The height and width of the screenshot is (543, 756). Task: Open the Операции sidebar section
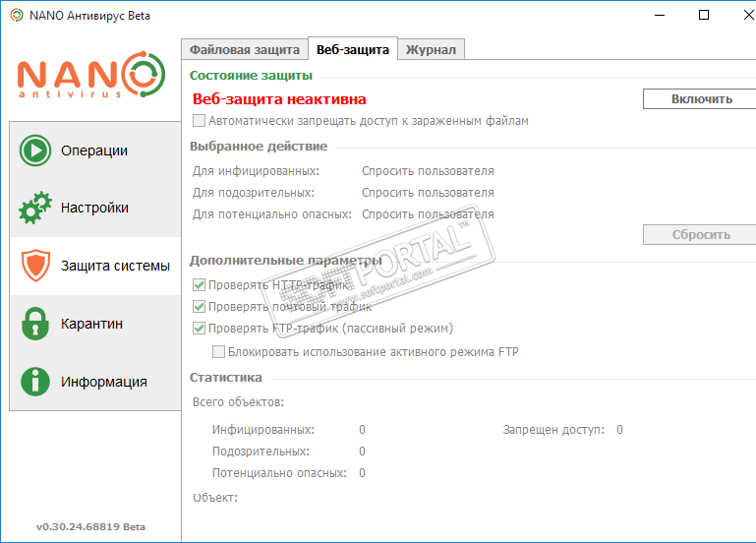tap(95, 151)
